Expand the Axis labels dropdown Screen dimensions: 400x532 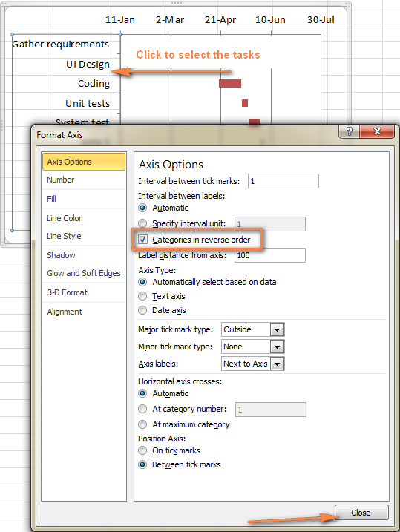pyautogui.click(x=278, y=364)
